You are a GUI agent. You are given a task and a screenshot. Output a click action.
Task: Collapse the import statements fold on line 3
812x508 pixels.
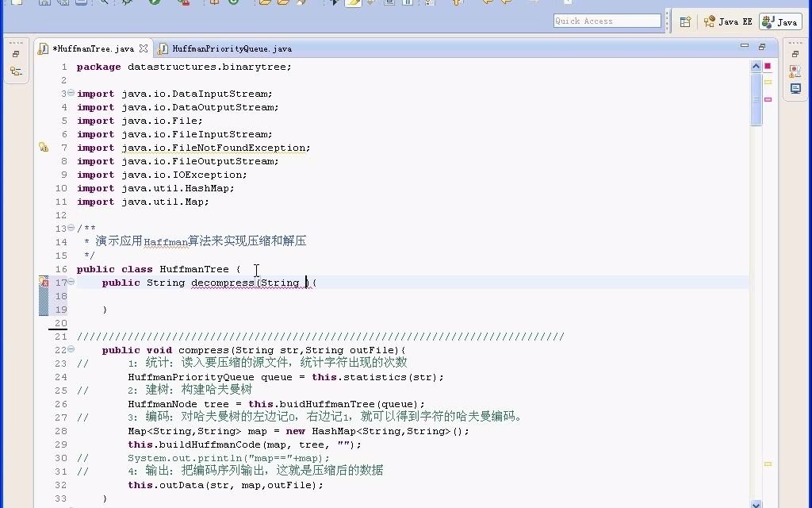(x=70, y=93)
